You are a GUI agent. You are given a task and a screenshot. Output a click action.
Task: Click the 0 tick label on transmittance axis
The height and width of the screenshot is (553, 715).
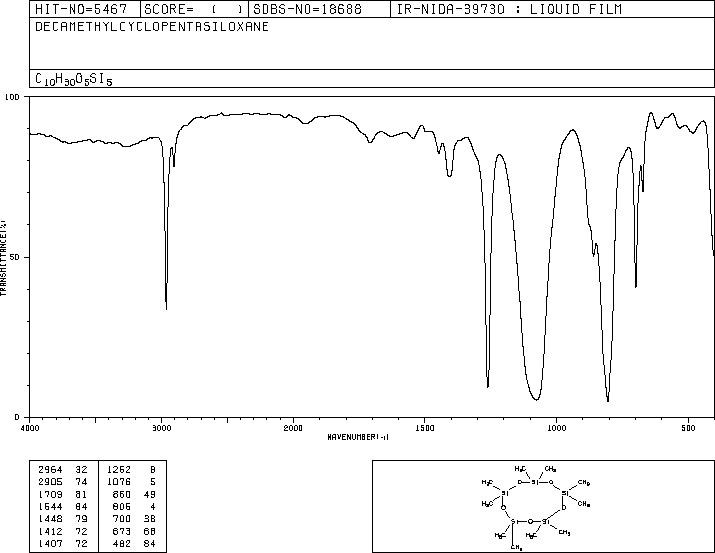pyautogui.click(x=17, y=417)
